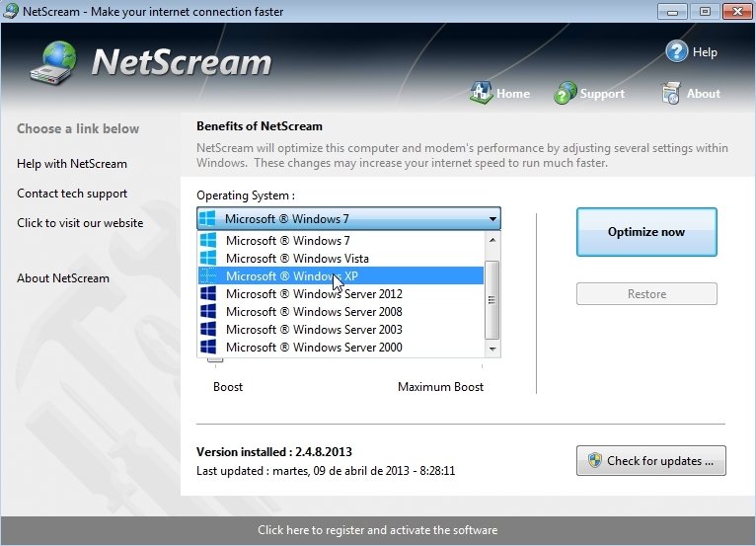Open Contact tech support link

(x=72, y=194)
